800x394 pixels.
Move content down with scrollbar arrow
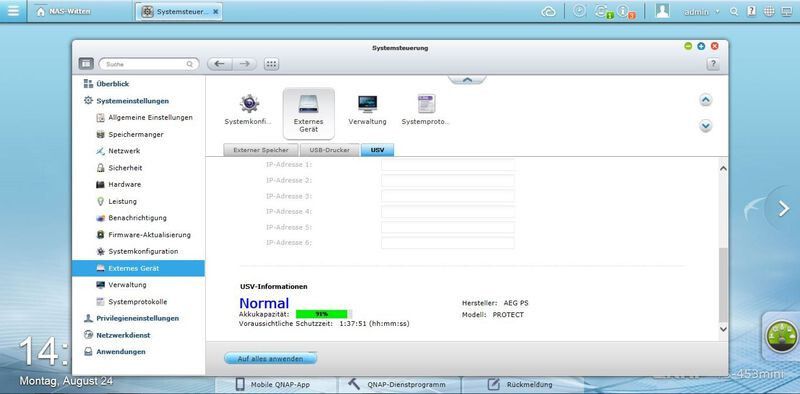[x=722, y=329]
